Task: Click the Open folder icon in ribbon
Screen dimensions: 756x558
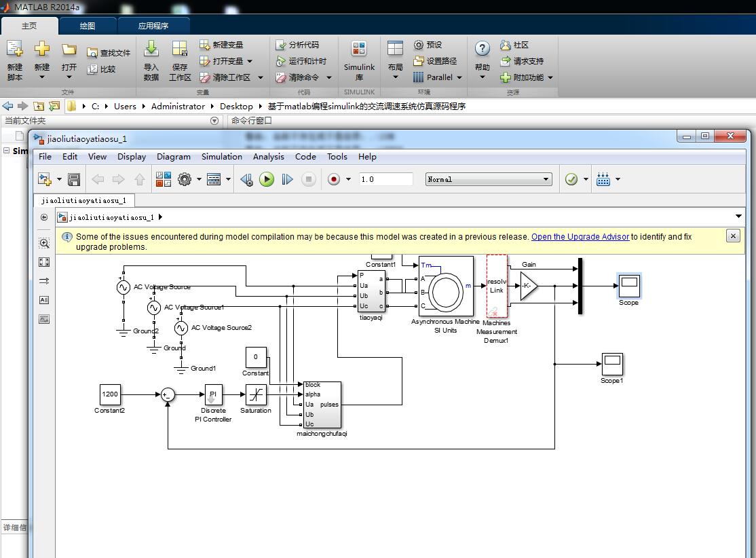Action: pyautogui.click(x=69, y=49)
